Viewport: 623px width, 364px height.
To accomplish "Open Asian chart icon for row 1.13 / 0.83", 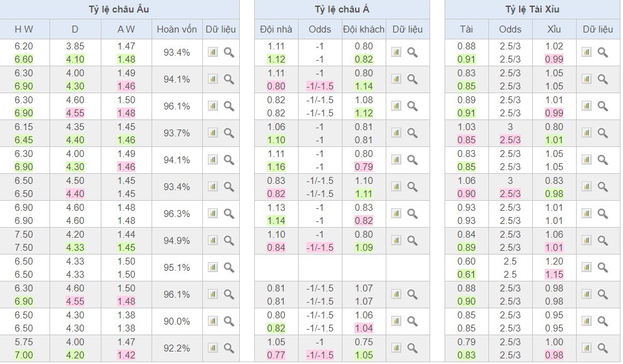I will [396, 213].
